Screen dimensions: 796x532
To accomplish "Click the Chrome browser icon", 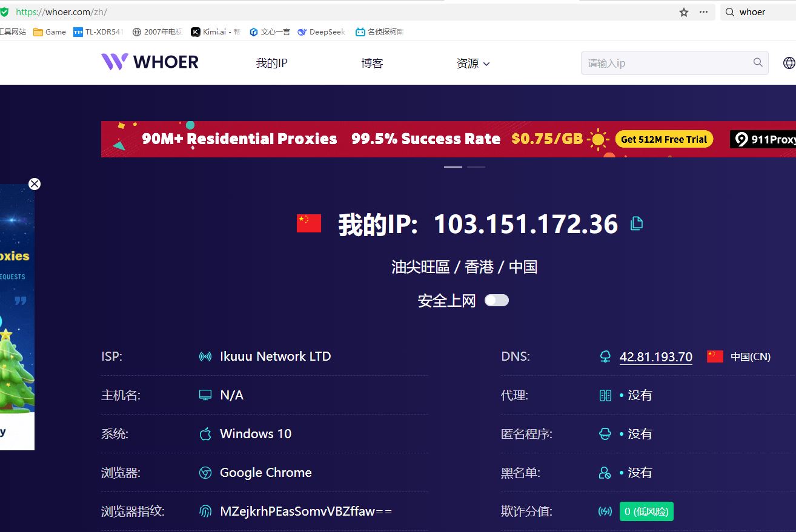I will pos(205,473).
